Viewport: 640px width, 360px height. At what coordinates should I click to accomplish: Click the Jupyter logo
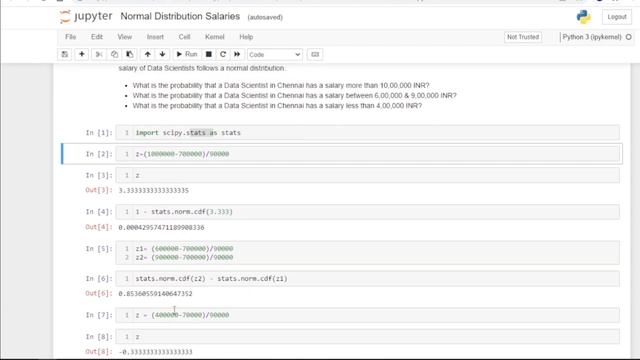coord(86,16)
